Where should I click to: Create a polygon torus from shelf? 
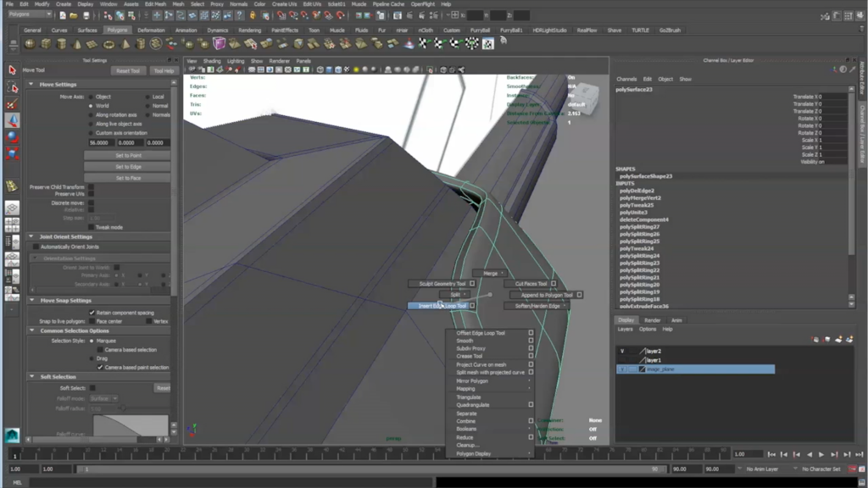click(x=108, y=44)
